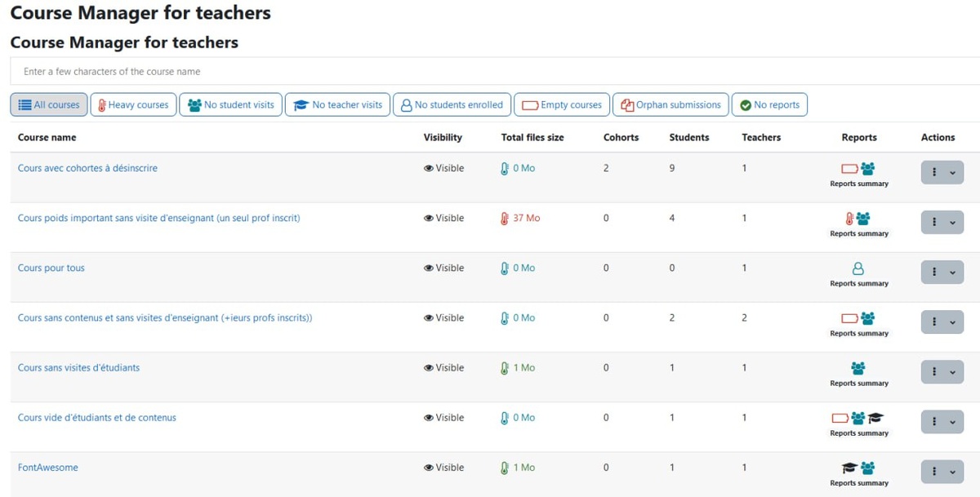Toggle visibility eye for FontAwesome course
Viewport: 980px width, 497px height.
[429, 468]
